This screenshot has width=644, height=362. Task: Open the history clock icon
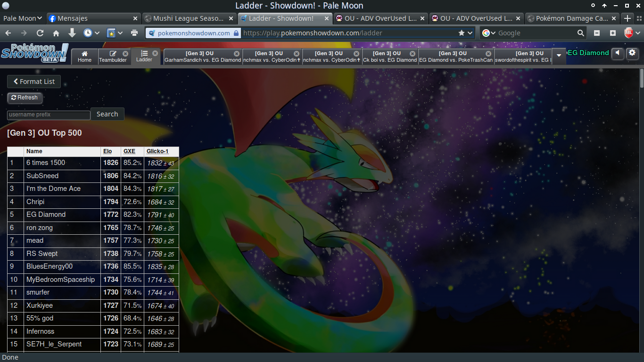click(88, 33)
